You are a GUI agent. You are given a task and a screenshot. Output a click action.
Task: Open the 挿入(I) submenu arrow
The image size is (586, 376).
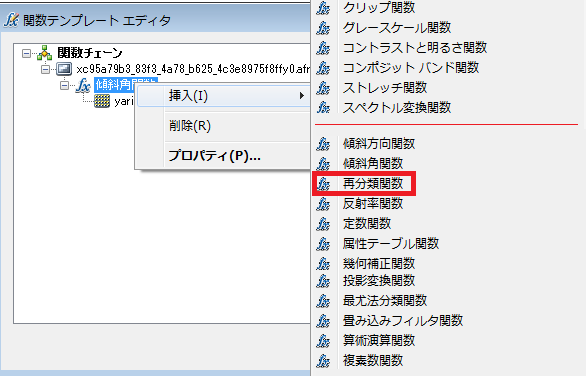(301, 96)
